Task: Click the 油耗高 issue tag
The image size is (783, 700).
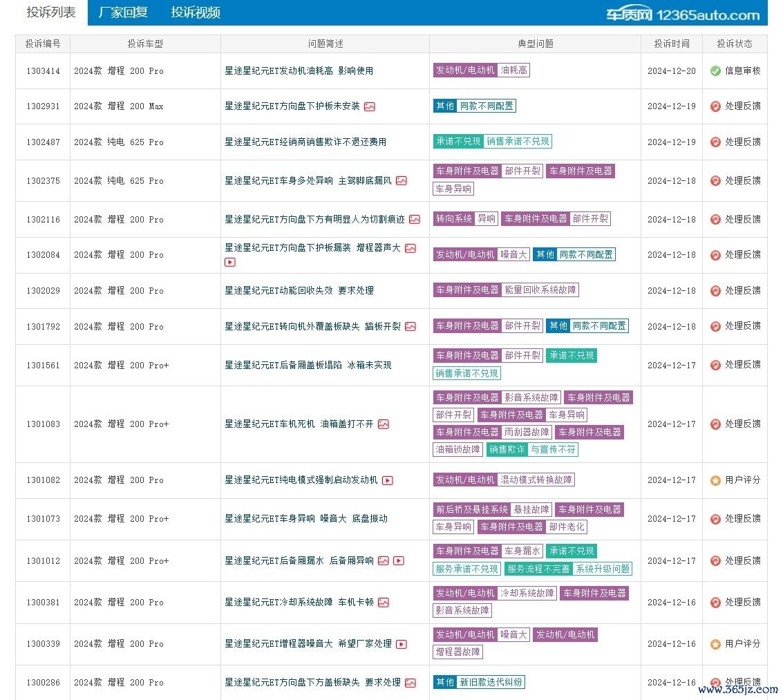Action: 514,70
